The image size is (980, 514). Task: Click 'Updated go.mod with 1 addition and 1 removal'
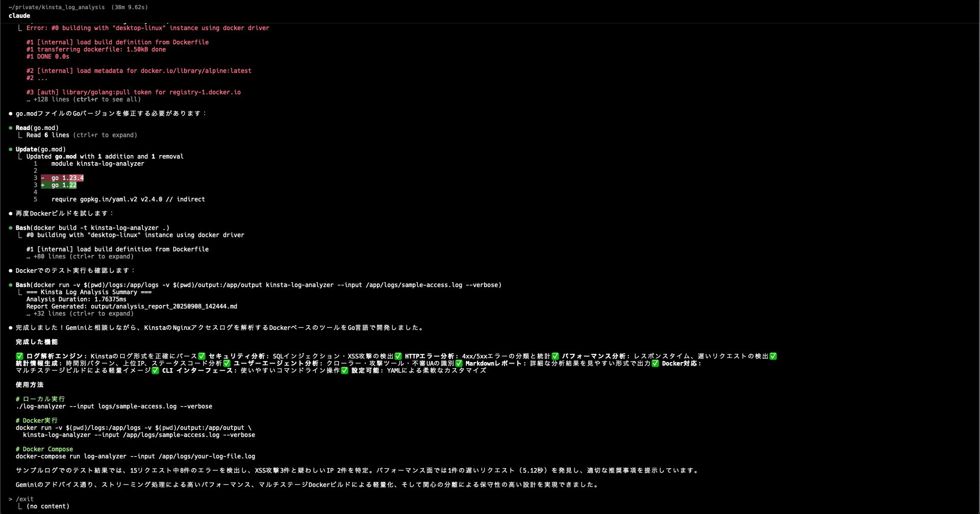pos(105,157)
